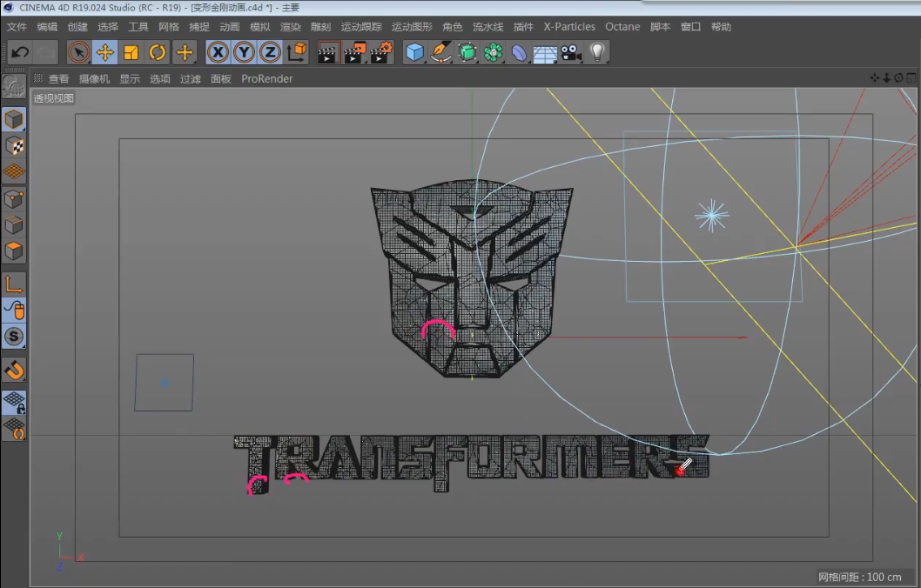Open the 帮助 menu
Viewport: 921px width, 588px height.
[x=722, y=27]
